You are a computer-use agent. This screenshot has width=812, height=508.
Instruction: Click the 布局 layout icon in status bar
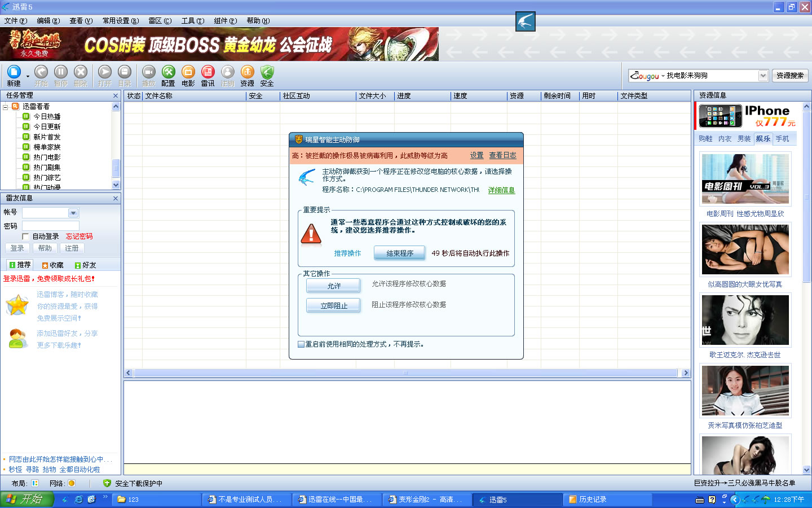coord(35,483)
